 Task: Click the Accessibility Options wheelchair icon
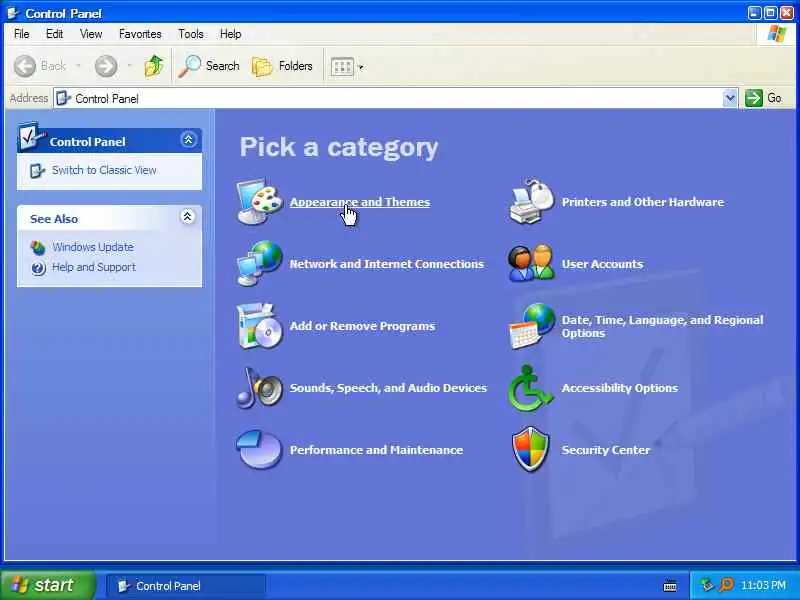530,388
